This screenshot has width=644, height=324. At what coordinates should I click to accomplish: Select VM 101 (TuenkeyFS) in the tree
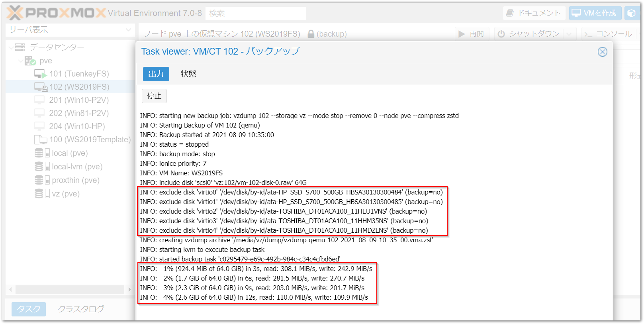point(79,74)
